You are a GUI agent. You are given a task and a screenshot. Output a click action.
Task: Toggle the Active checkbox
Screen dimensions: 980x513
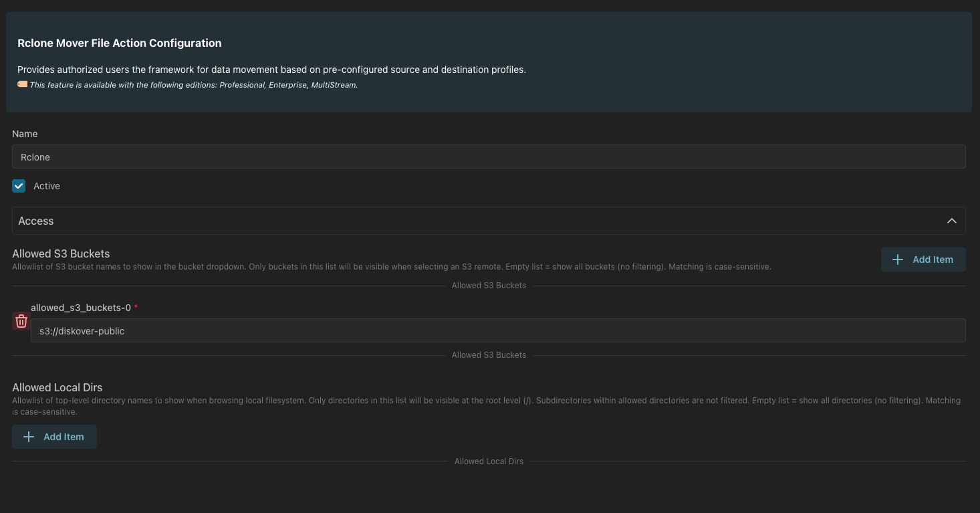pyautogui.click(x=19, y=186)
